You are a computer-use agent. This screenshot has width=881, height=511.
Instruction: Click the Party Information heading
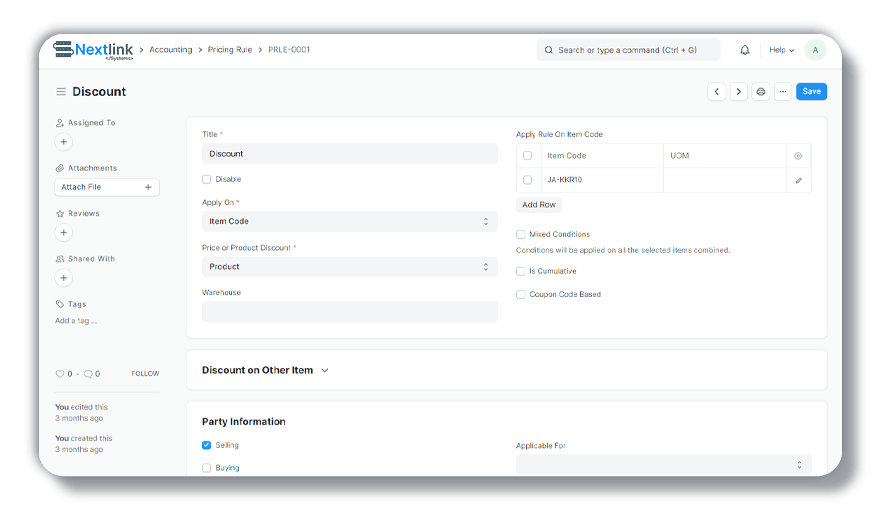click(244, 422)
